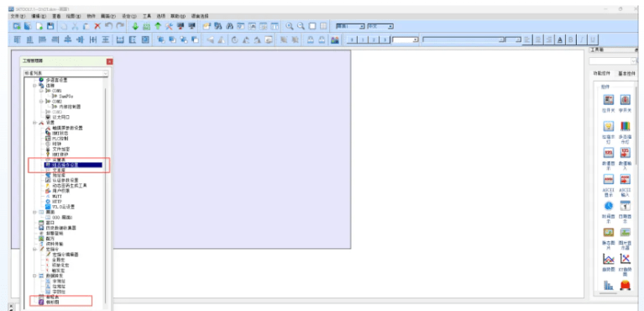Toggle the Bold B text button

571,40
